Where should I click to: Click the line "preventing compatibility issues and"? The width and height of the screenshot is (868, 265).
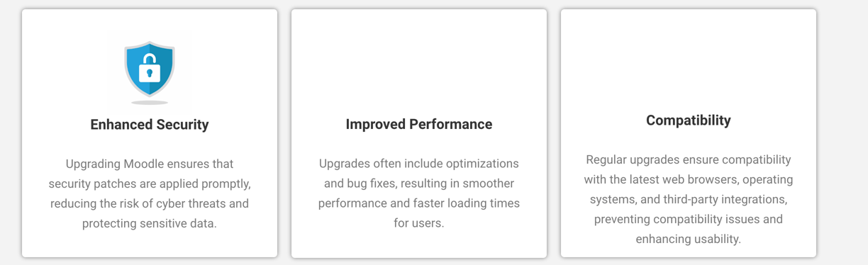click(689, 219)
